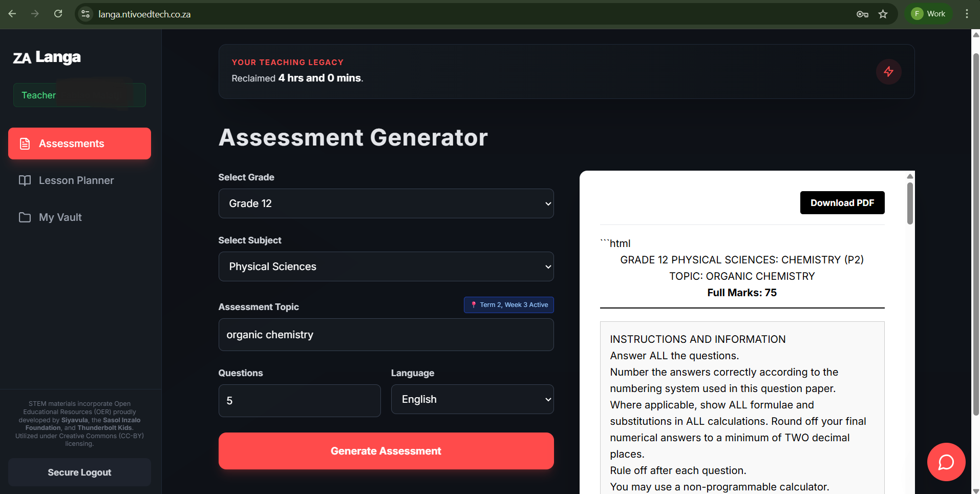The image size is (980, 494).
Task: Click the ZA Langa logo
Action: tap(47, 57)
